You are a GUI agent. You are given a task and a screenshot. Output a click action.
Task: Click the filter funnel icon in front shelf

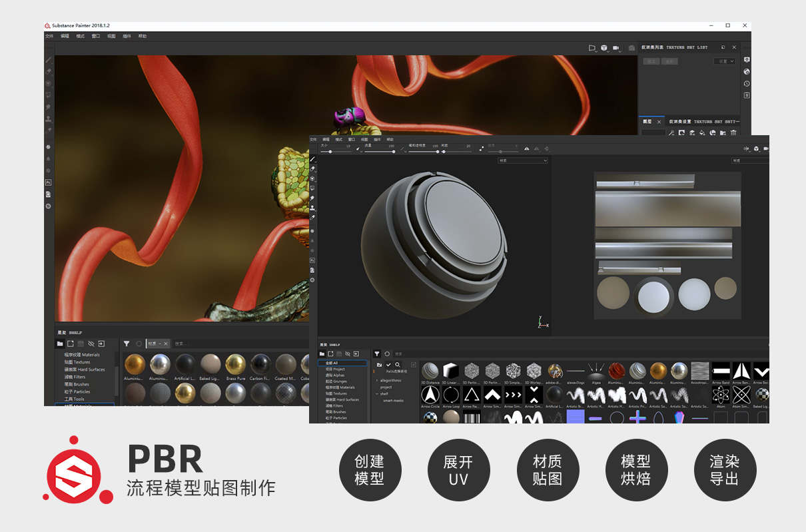(377, 354)
